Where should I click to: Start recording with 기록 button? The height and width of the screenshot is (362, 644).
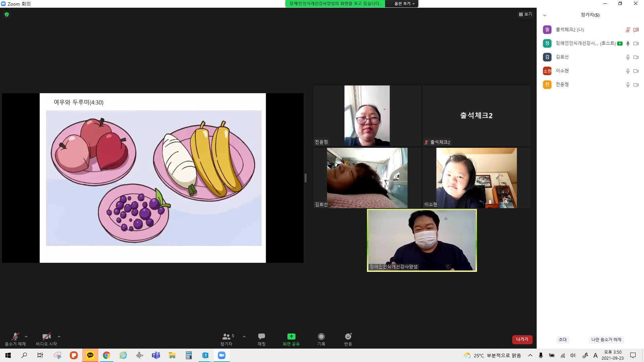tap(321, 339)
